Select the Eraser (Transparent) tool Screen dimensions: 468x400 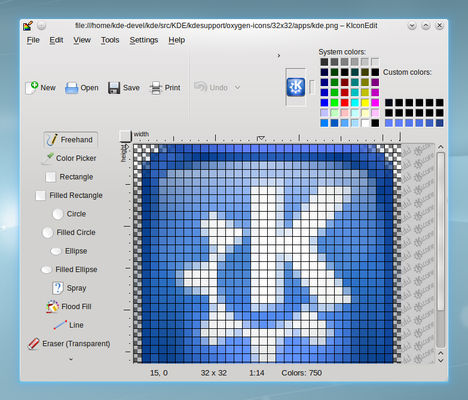click(x=69, y=343)
